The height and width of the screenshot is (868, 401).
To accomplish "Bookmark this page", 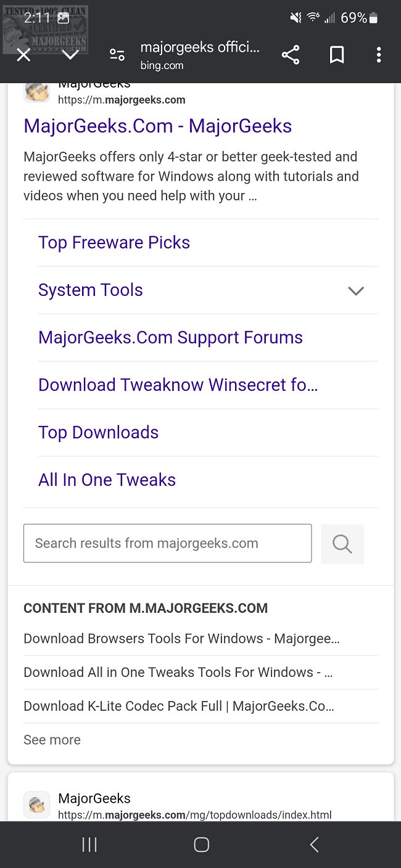I will 336,55.
